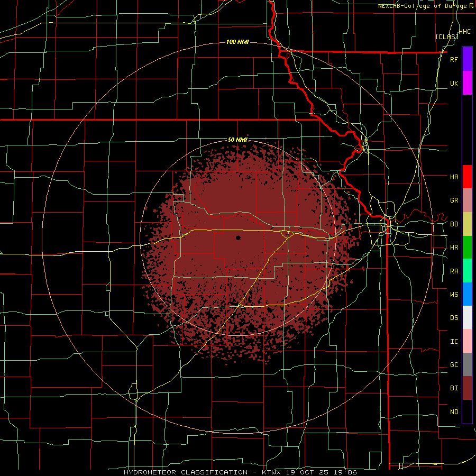Image resolution: width=476 pixels, height=476 pixels.
Task: Click the GC legend label
Action: coord(454,365)
